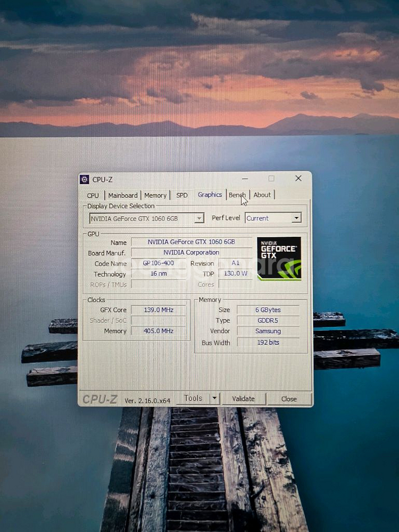Click the Memory Size value field
Image resolution: width=399 pixels, height=532 pixels.
[x=268, y=310]
